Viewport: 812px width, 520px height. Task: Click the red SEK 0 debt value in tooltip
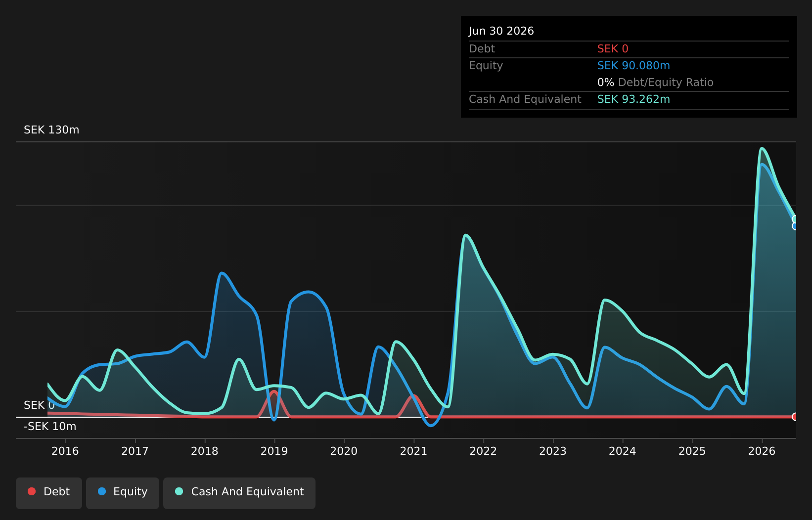613,49
